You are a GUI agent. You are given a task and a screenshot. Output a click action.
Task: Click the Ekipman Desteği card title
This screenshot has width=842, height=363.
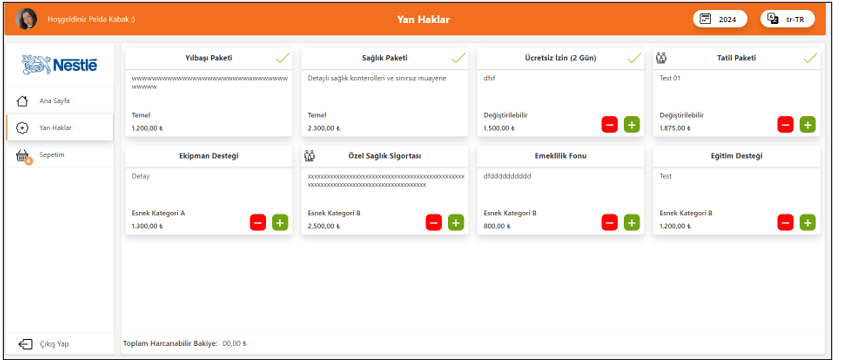(x=209, y=156)
